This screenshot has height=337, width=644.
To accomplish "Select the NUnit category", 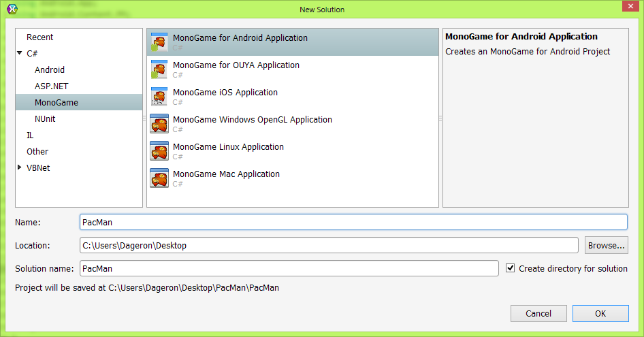I will tap(45, 118).
